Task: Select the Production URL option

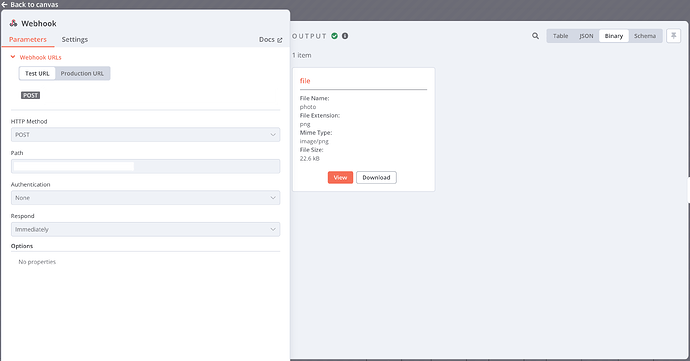Action: (82, 74)
